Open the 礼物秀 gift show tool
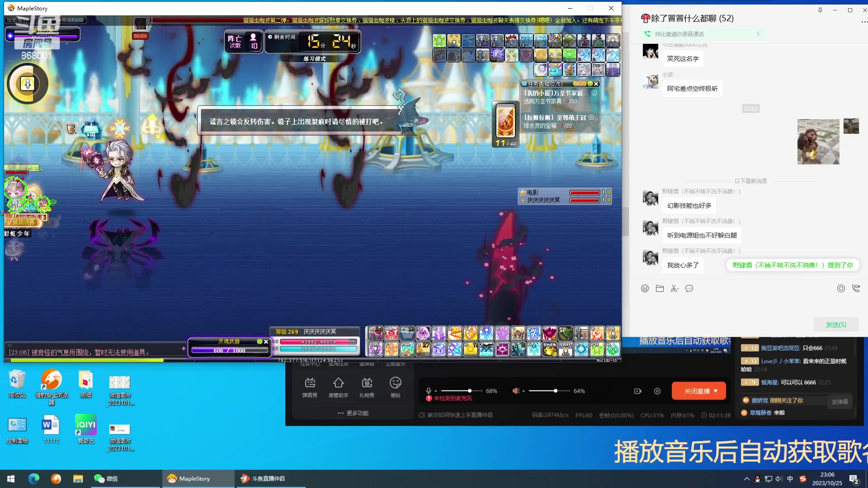Screen dimensions: 868x488 pyautogui.click(x=367, y=387)
